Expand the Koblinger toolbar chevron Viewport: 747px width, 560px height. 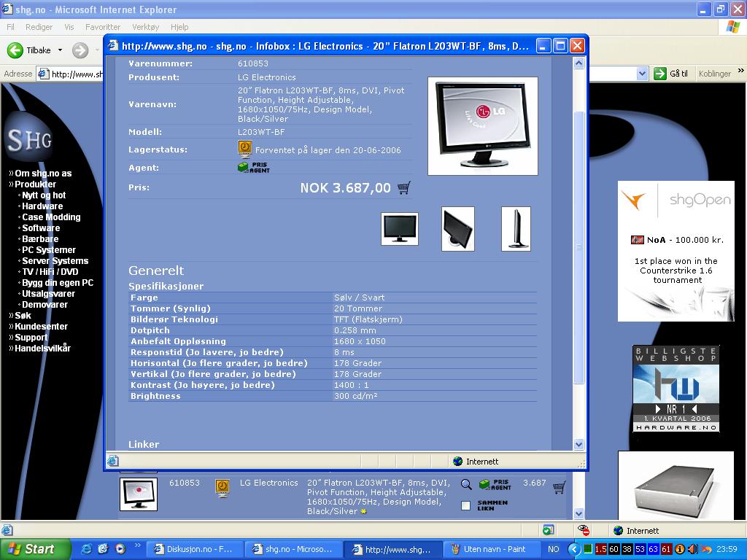pyautogui.click(x=741, y=71)
